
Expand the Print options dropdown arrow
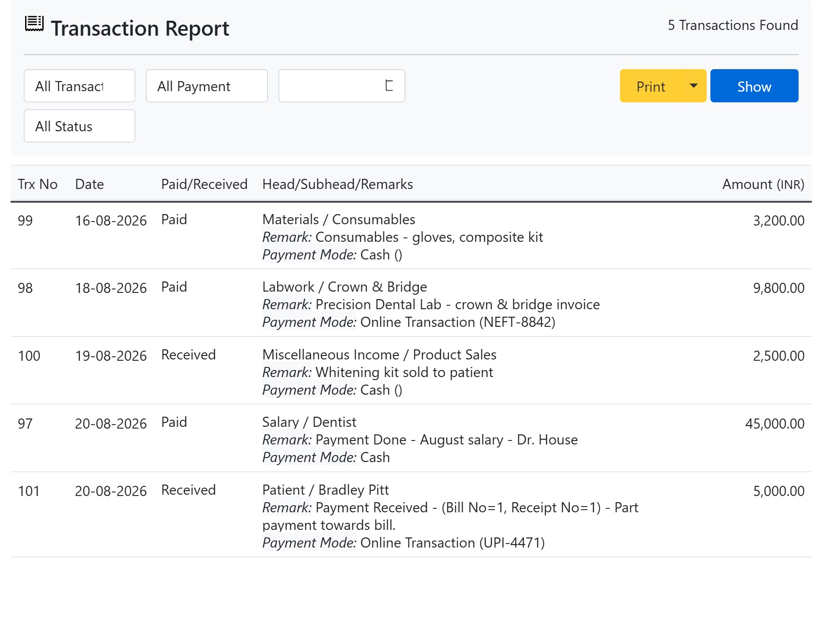coord(694,86)
